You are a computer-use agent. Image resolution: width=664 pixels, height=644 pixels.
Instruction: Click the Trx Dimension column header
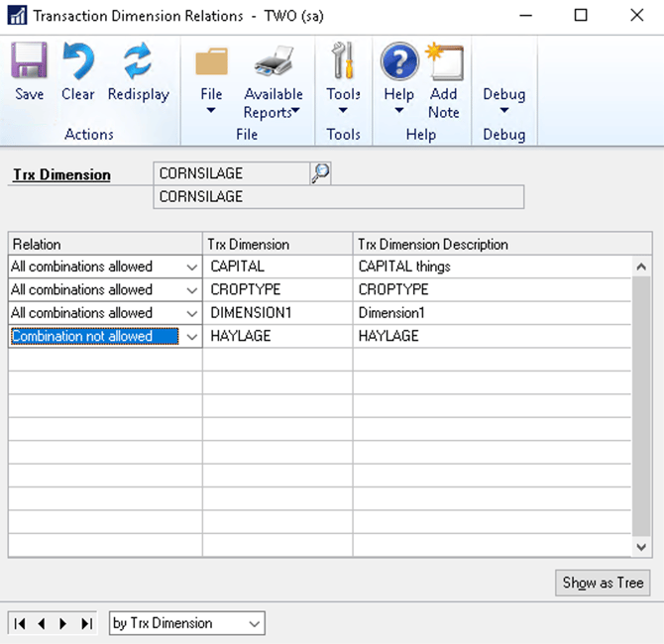(277, 244)
